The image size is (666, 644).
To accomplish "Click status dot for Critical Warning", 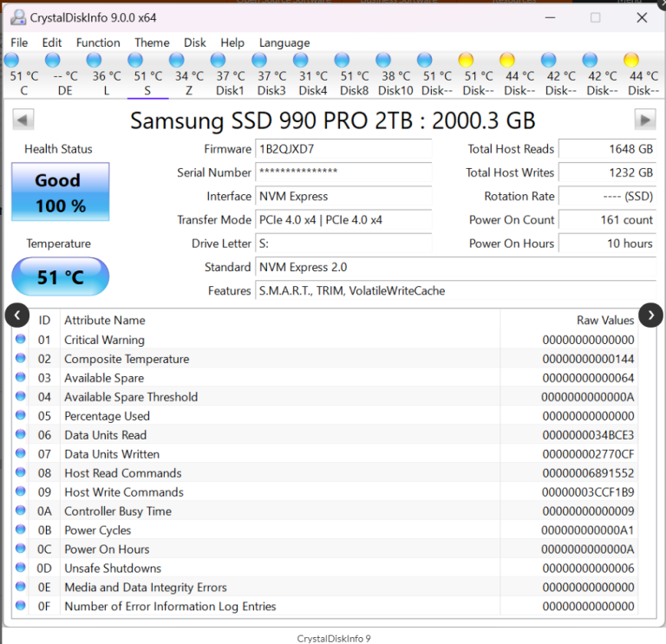I will point(21,339).
